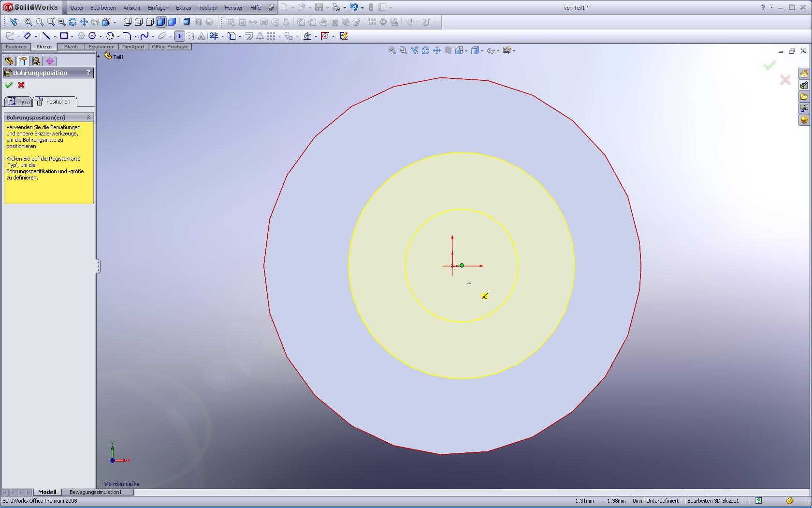Viewport: 812px width, 508px height.
Task: Cancel Bohrungsposition using the red X
Action: click(x=21, y=85)
